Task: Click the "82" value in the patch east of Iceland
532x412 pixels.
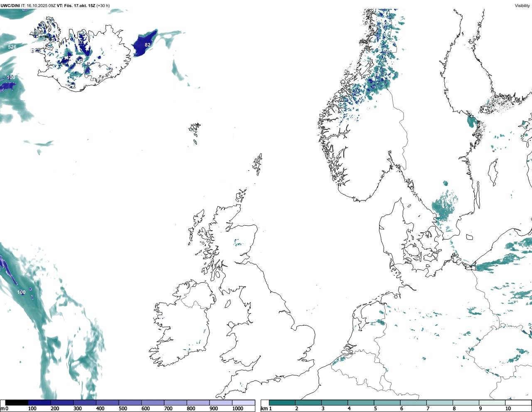Action: pyautogui.click(x=148, y=45)
